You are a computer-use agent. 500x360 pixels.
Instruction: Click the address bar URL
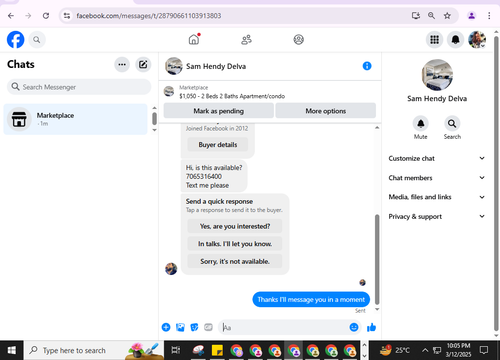click(x=149, y=16)
